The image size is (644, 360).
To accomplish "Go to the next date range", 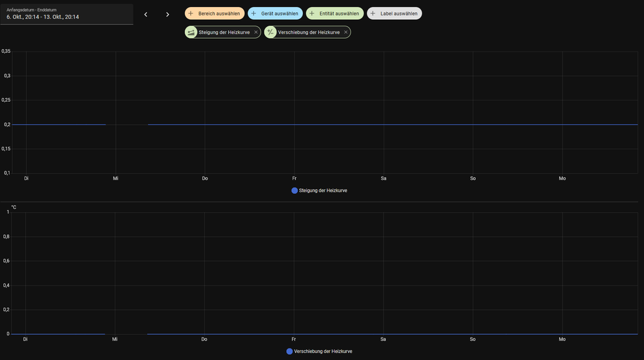I will pos(168,14).
